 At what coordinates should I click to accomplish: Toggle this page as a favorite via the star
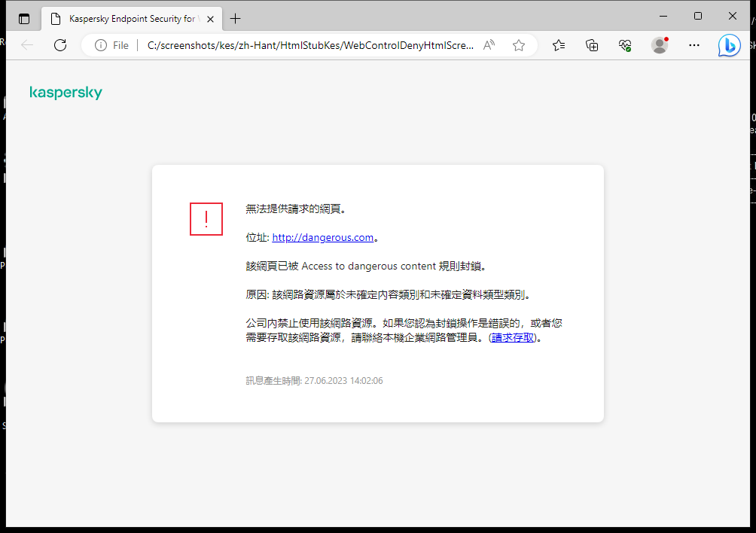[x=518, y=45]
